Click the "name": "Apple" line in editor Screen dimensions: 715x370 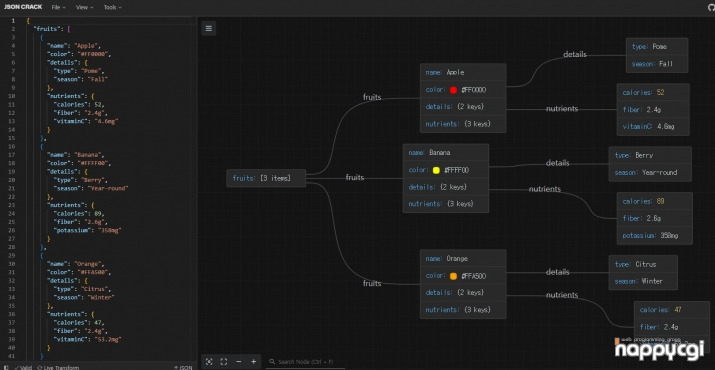pos(73,46)
